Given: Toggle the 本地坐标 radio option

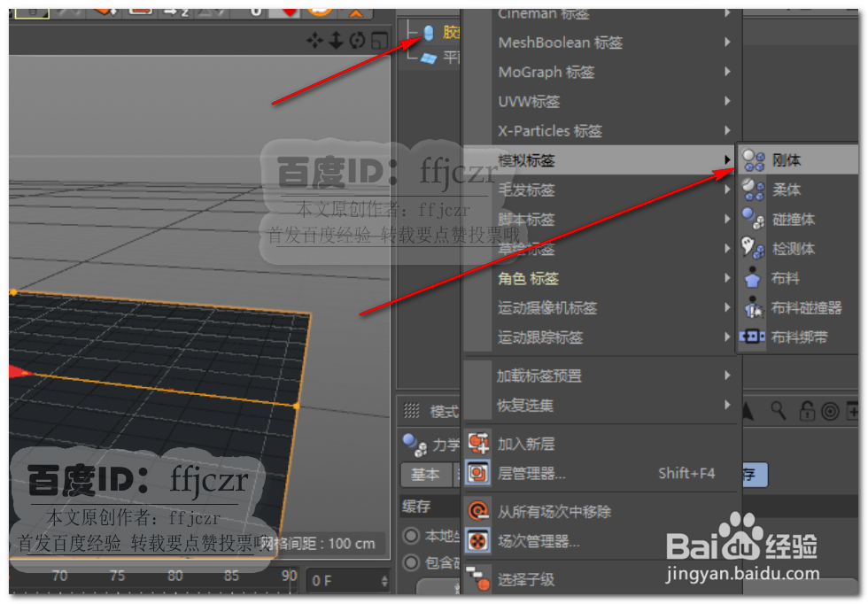Looking at the screenshot, I should [410, 536].
